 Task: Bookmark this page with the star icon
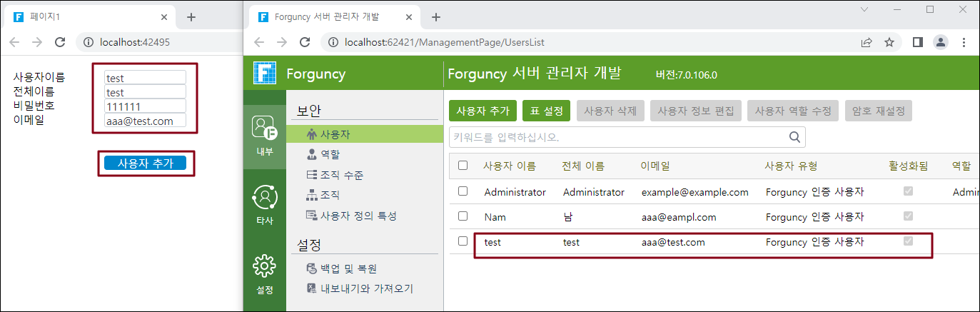889,42
